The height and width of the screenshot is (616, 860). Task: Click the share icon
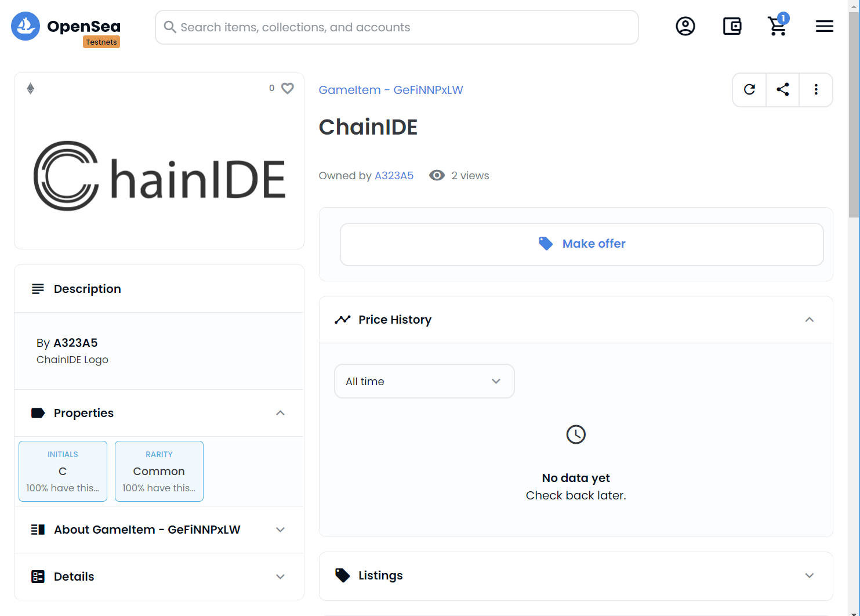pyautogui.click(x=782, y=89)
